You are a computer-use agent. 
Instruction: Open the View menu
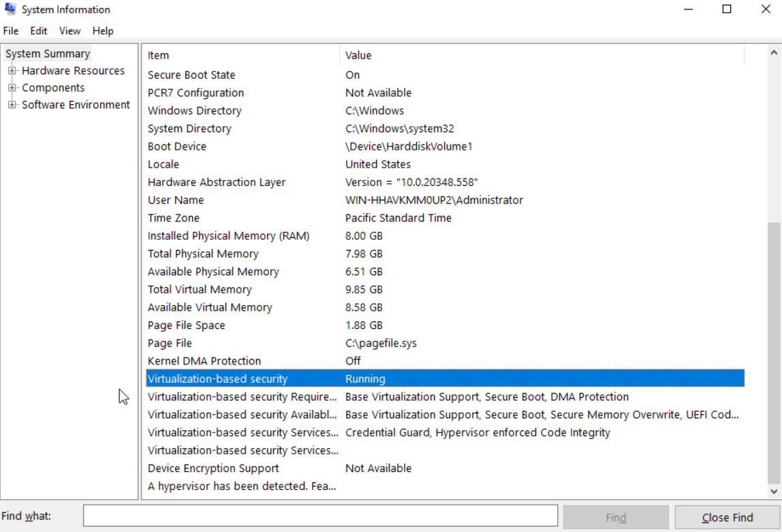[69, 31]
